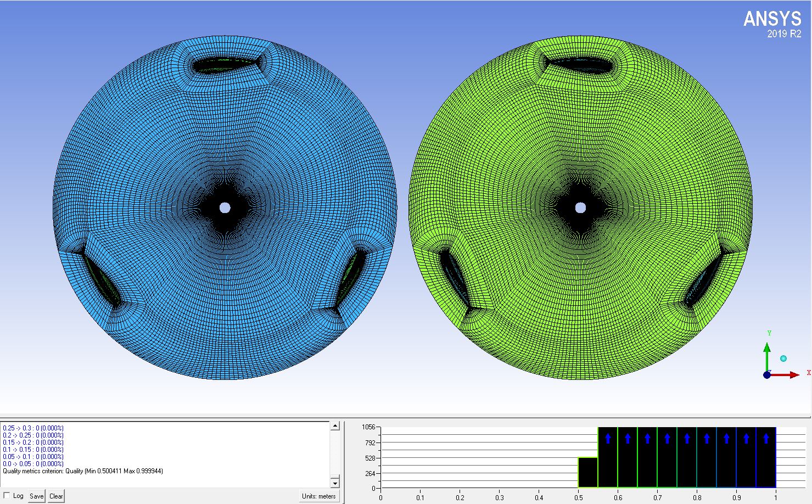Click the 0.5 label on histogram horizontal axis
The width and height of the screenshot is (812, 504).
[578, 498]
